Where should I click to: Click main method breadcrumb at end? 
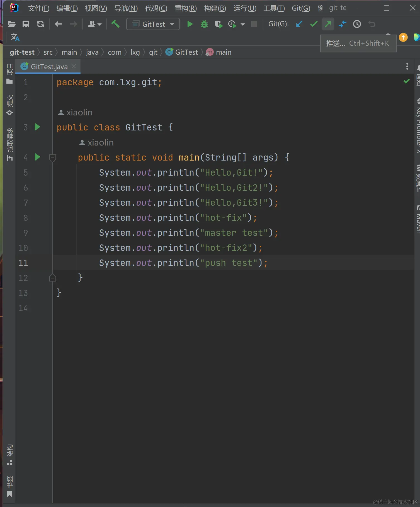click(219, 52)
